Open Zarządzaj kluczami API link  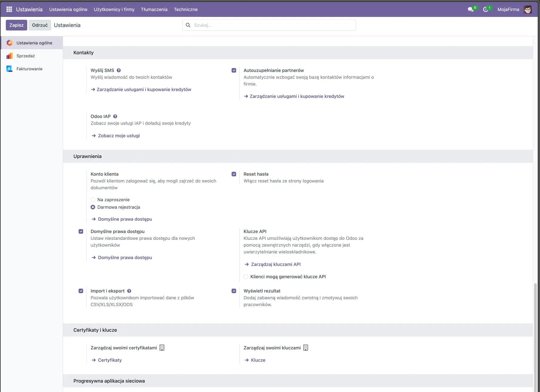coord(275,264)
